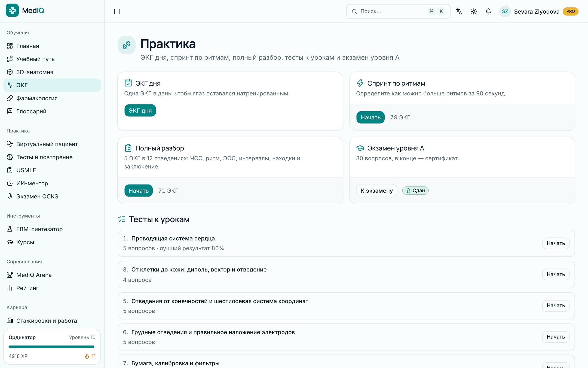Open the SZ user avatar
Screen dimensions: 588x368
click(505, 11)
